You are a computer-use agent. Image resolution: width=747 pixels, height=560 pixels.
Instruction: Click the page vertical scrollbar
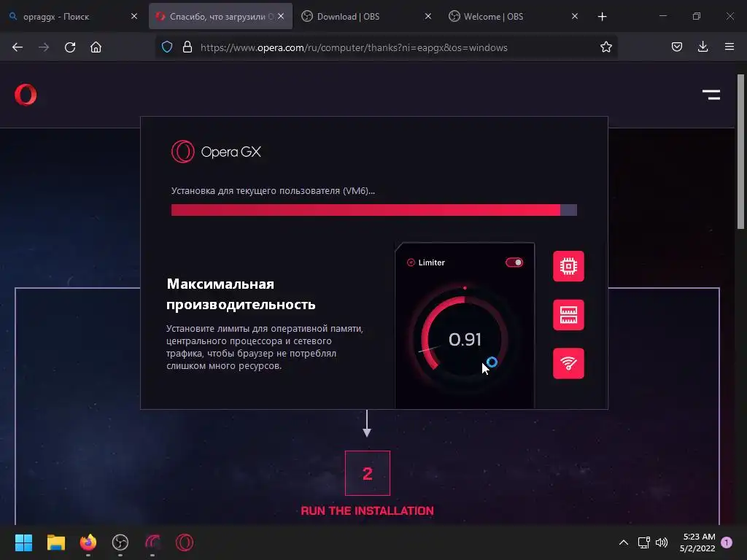point(741,151)
